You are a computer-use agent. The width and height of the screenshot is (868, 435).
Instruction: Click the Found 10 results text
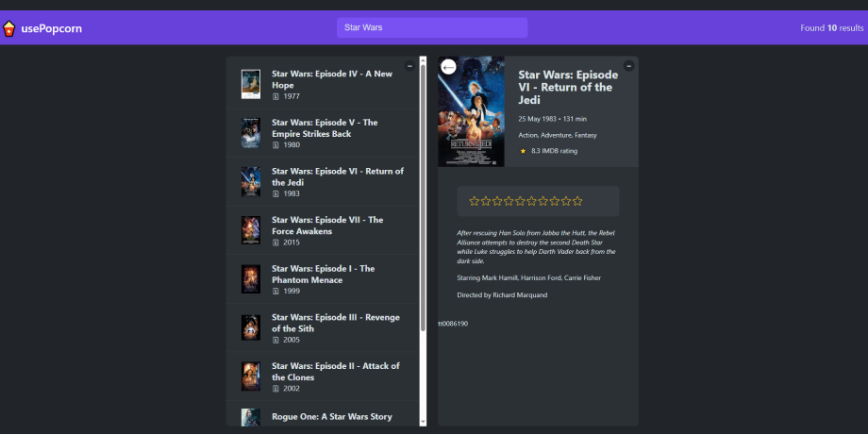coord(831,27)
